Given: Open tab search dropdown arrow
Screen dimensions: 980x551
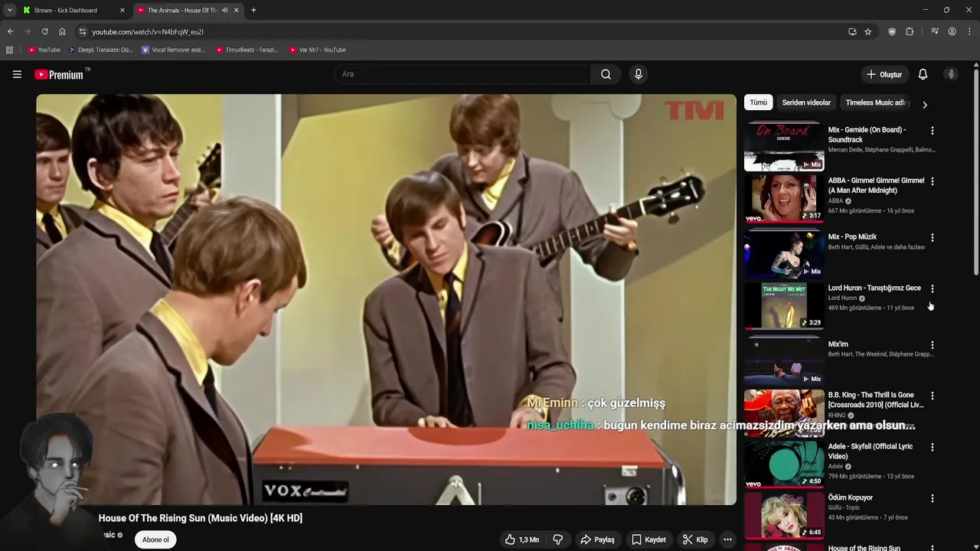Looking at the screenshot, I should point(9,10).
